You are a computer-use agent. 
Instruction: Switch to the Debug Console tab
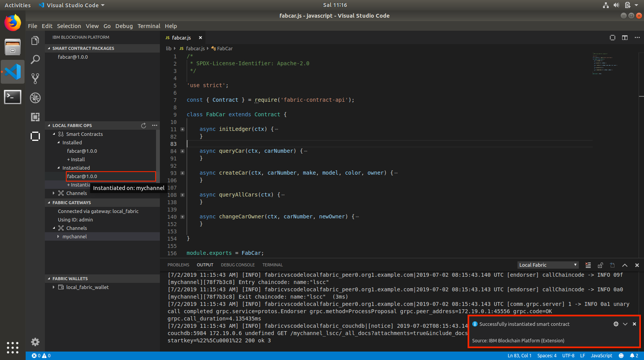(238, 265)
